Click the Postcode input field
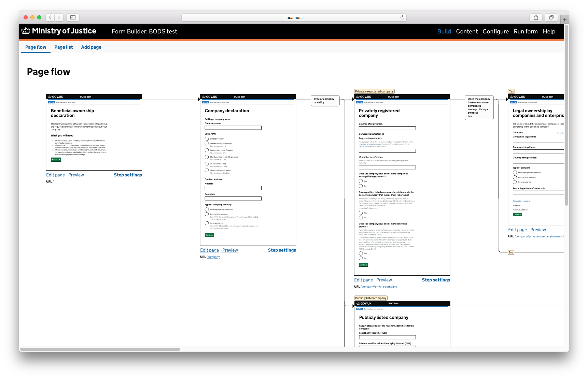 tap(233, 199)
